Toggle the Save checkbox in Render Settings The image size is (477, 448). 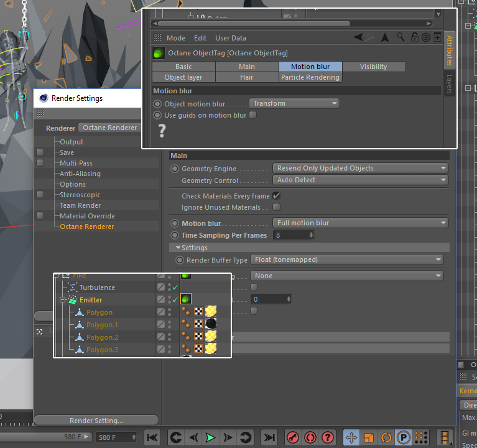pos(40,152)
